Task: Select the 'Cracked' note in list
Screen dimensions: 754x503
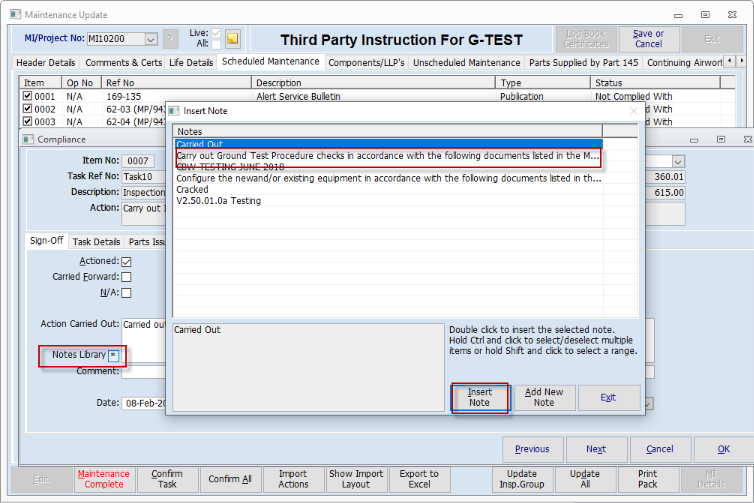Action: 192,189
